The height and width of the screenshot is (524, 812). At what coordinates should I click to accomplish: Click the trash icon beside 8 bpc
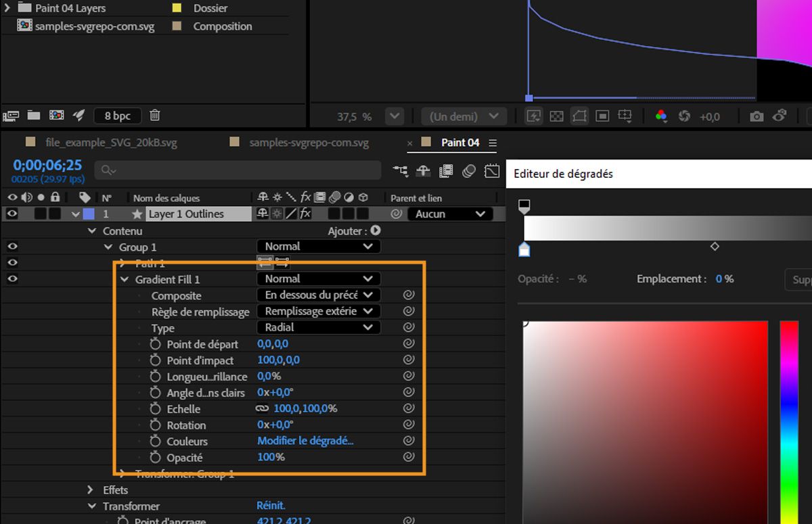[155, 116]
